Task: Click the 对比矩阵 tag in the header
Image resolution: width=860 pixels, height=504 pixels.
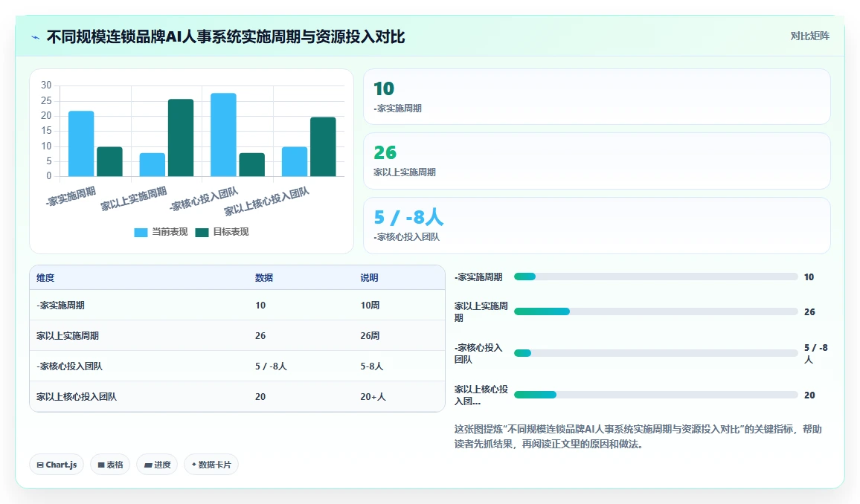Action: pyautogui.click(x=809, y=36)
